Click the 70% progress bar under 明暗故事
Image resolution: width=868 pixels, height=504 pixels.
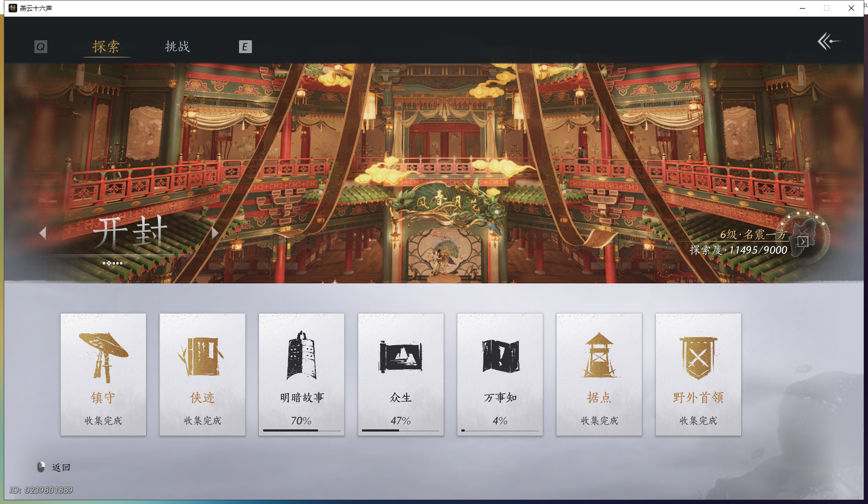point(301,430)
